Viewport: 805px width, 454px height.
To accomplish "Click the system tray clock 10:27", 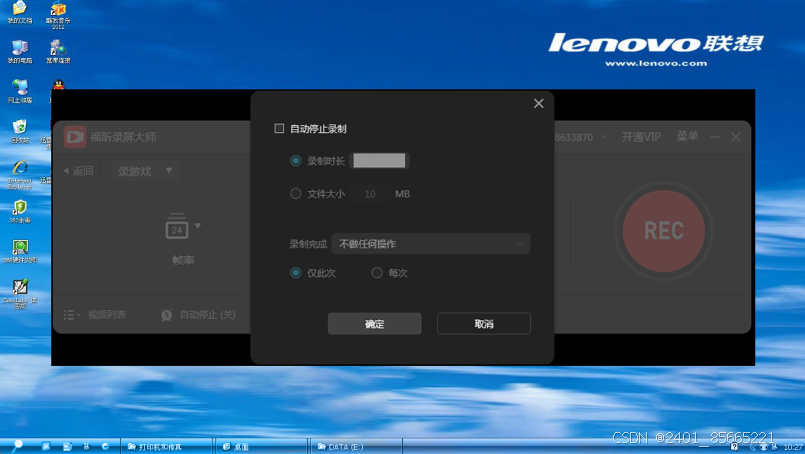I will click(793, 447).
